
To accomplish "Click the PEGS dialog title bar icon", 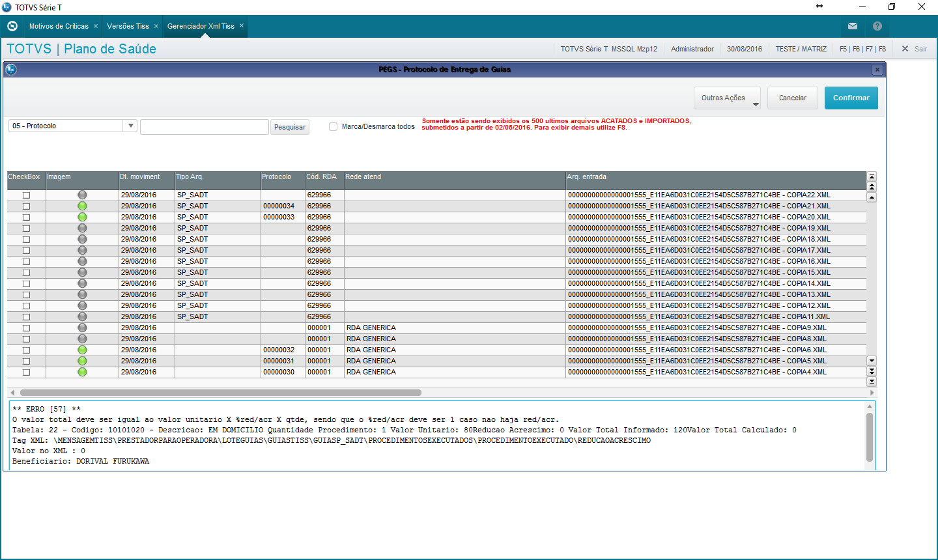I will 10,70.
